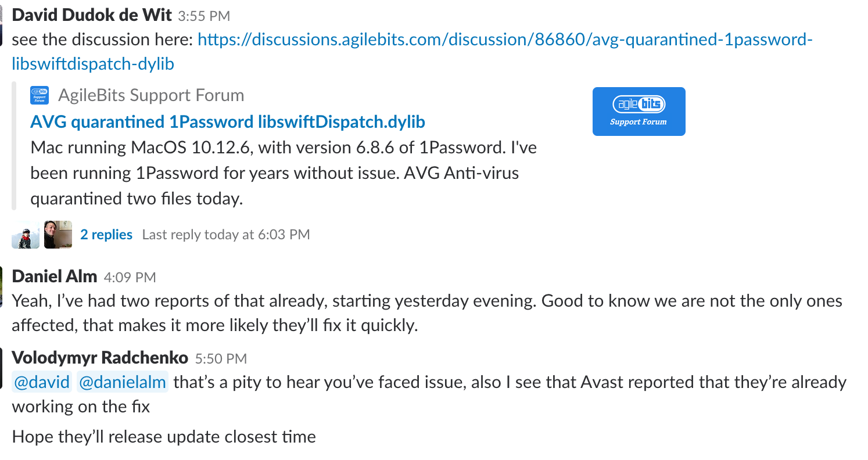Click the Last reply today at 6:03 PM text

point(226,234)
